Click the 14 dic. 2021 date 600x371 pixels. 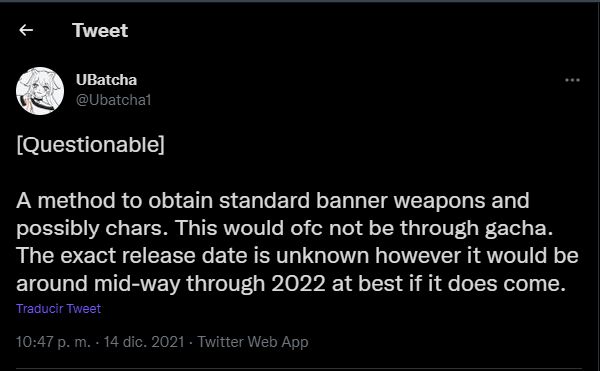pyautogui.click(x=144, y=342)
